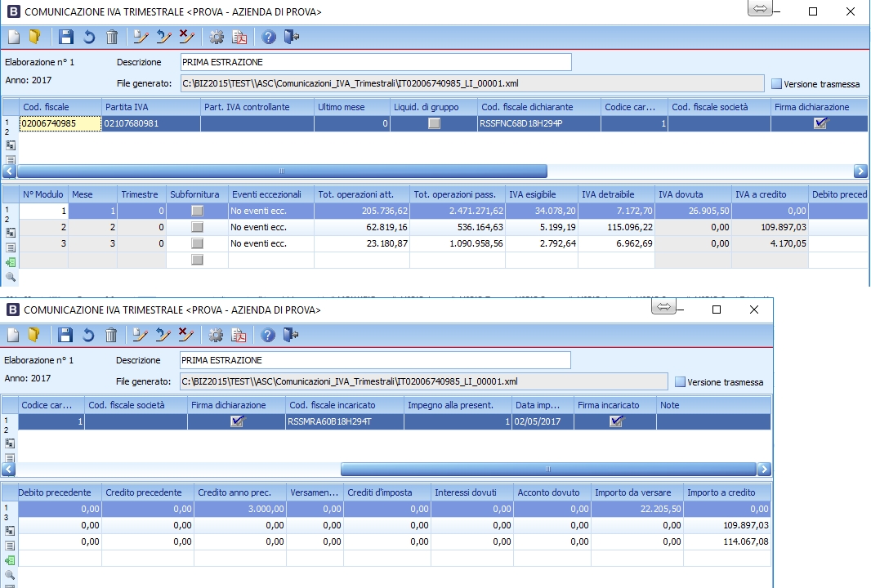
Task: Click the Cod. fiscale incaricato column header
Action: tap(343, 405)
